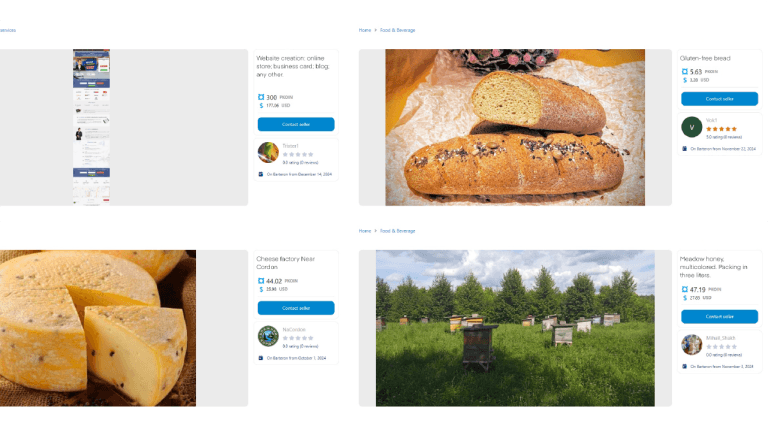Click PKOIN coin icon beside 5.63 price
768x432 pixels.
pyautogui.click(x=685, y=72)
